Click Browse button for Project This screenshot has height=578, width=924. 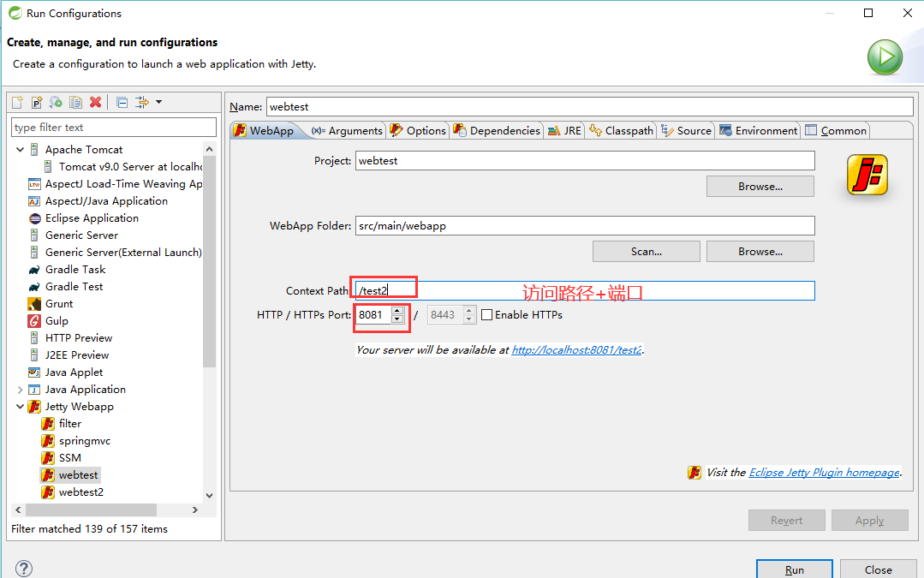click(x=760, y=186)
